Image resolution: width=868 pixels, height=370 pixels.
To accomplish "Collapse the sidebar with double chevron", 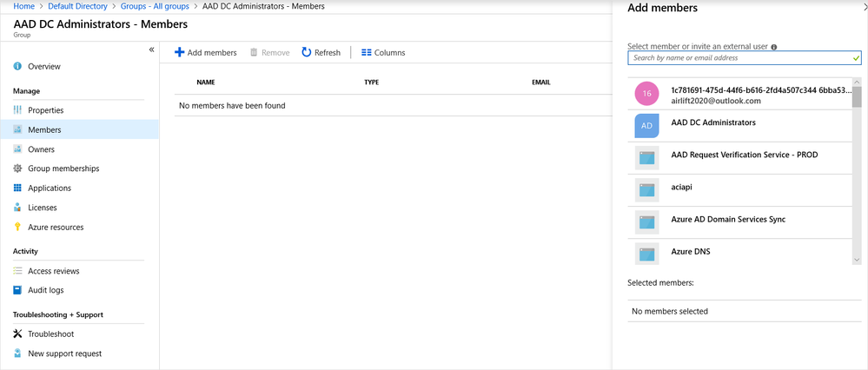I will click(151, 50).
